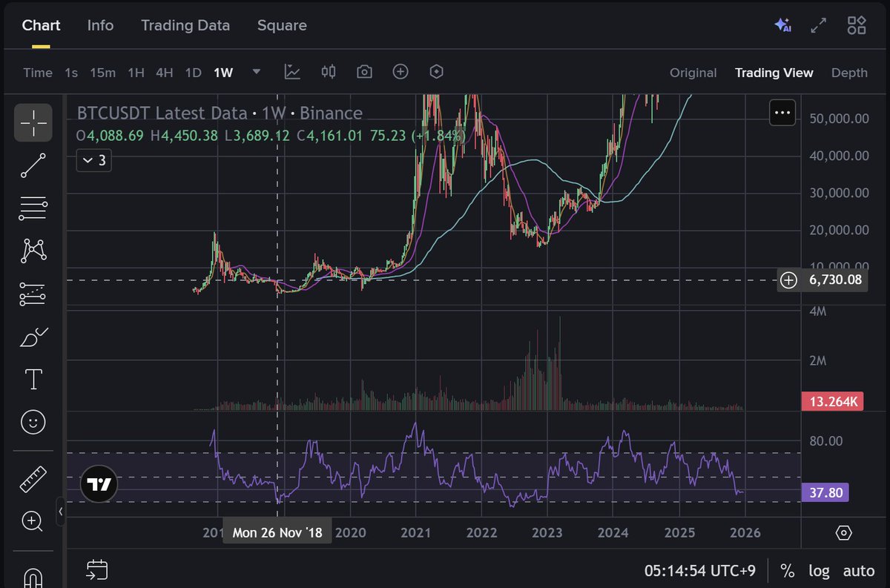This screenshot has width=890, height=588.
Task: Open the Trading Data tab
Action: (x=185, y=25)
